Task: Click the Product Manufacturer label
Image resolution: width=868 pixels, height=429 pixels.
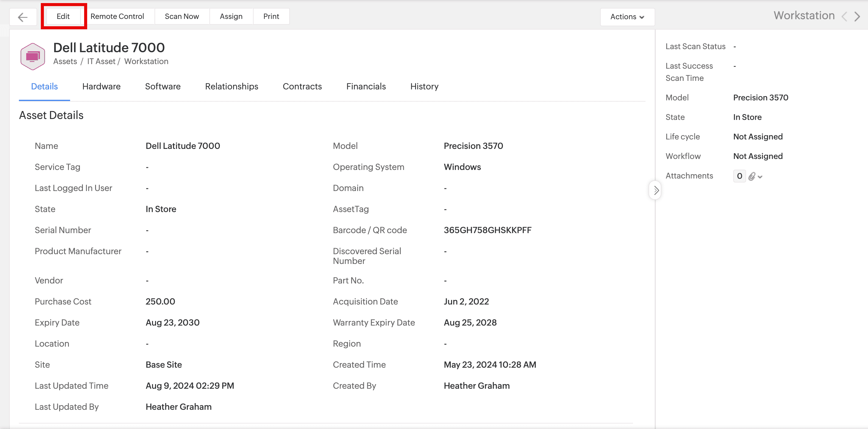Action: tap(78, 251)
